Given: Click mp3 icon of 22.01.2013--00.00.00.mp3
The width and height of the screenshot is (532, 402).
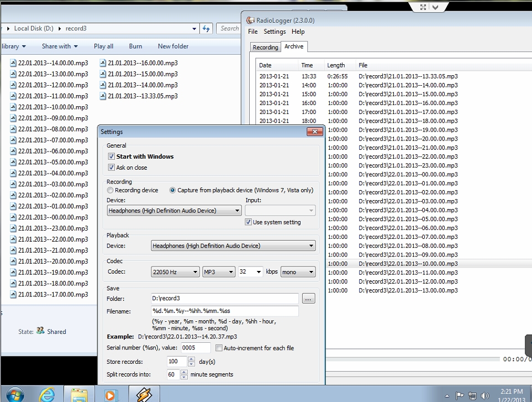Looking at the screenshot, I should tap(13, 217).
